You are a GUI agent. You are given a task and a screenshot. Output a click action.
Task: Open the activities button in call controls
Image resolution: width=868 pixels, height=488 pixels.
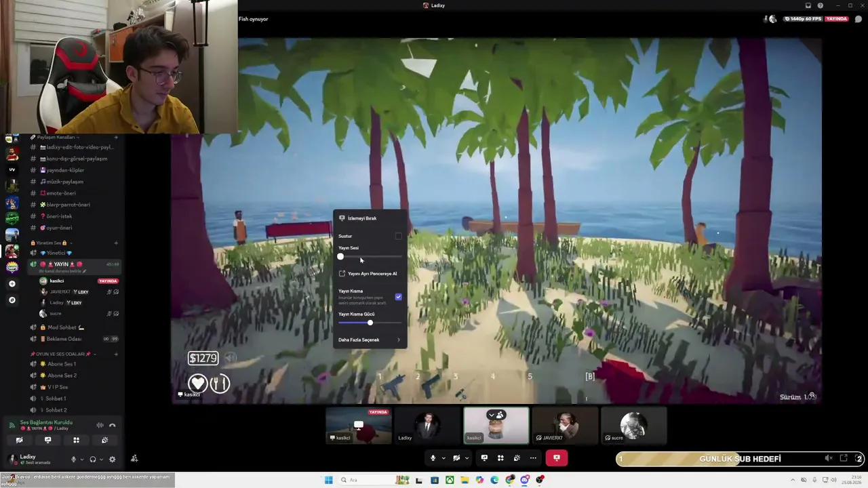point(500,458)
